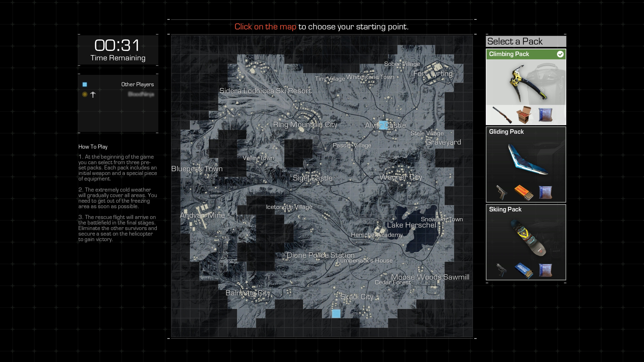
Task: Pick Whitestone Town on the map
Action: 370,77
